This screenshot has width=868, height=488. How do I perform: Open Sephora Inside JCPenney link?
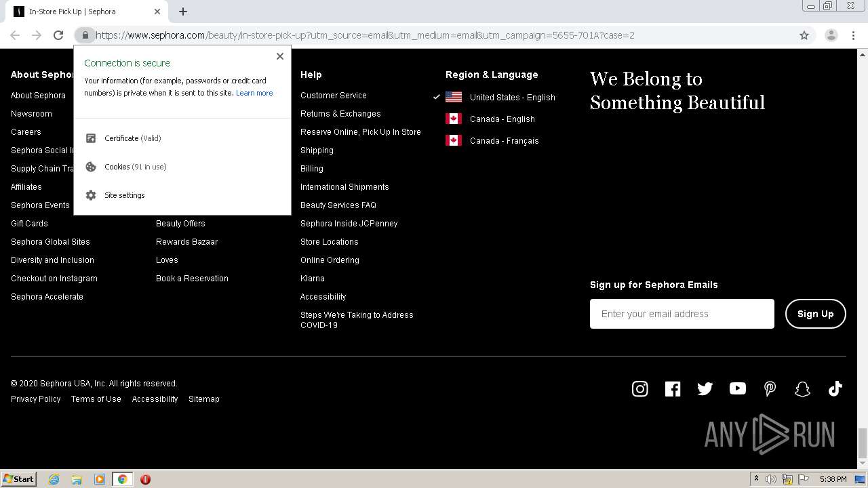point(349,224)
